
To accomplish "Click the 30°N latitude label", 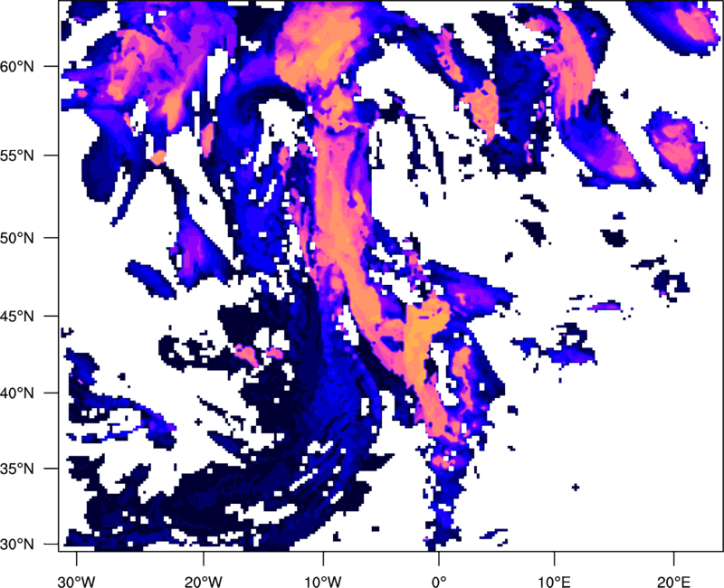I will coord(17,545).
